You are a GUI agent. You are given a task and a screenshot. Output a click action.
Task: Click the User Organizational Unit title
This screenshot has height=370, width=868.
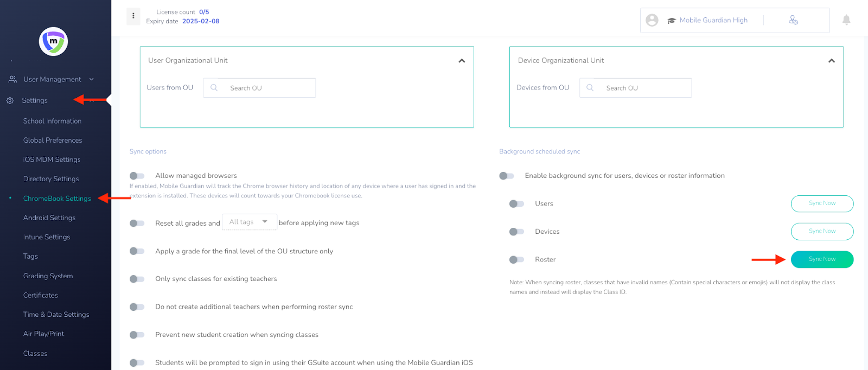[188, 60]
